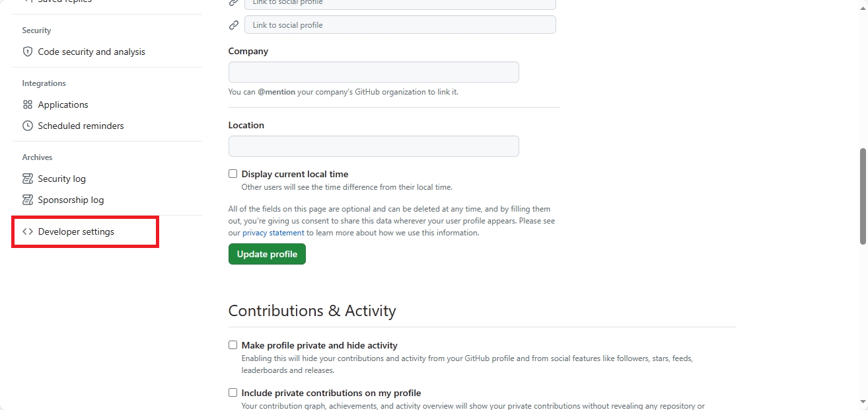
Task: Select the Scheduled reminders label in sidebar
Action: click(81, 126)
